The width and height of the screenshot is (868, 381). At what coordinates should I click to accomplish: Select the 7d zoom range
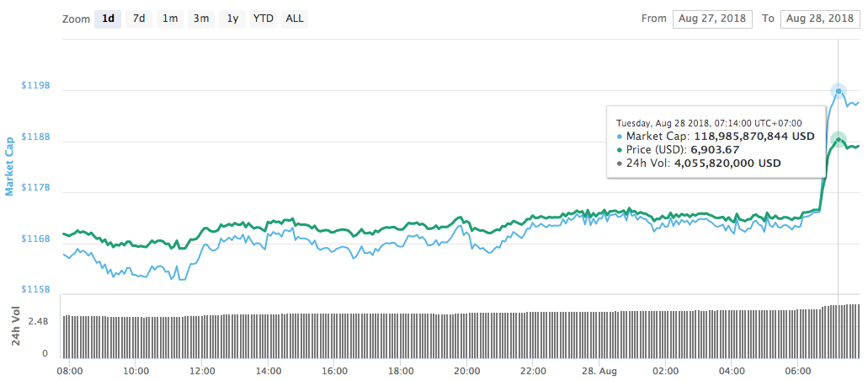tap(139, 19)
